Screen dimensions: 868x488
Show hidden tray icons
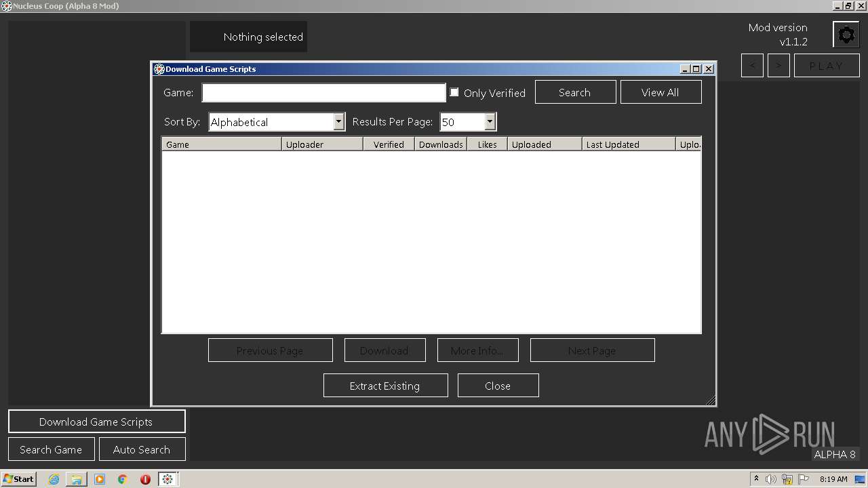[756, 479]
